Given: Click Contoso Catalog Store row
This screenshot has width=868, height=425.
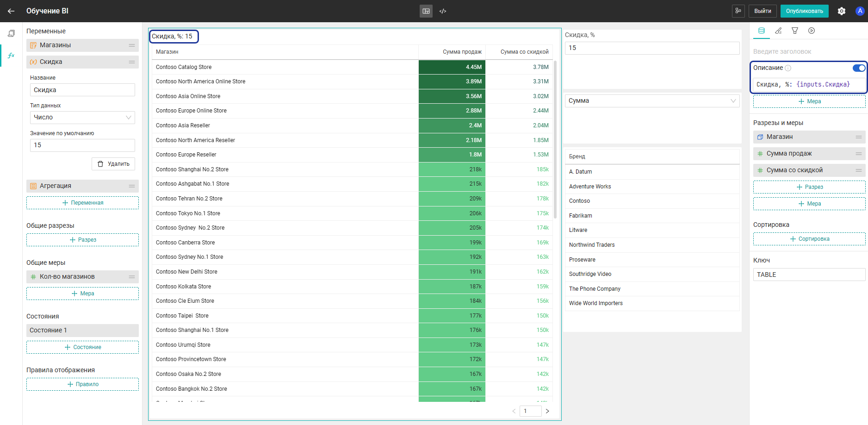Looking at the screenshot, I should pyautogui.click(x=352, y=67).
